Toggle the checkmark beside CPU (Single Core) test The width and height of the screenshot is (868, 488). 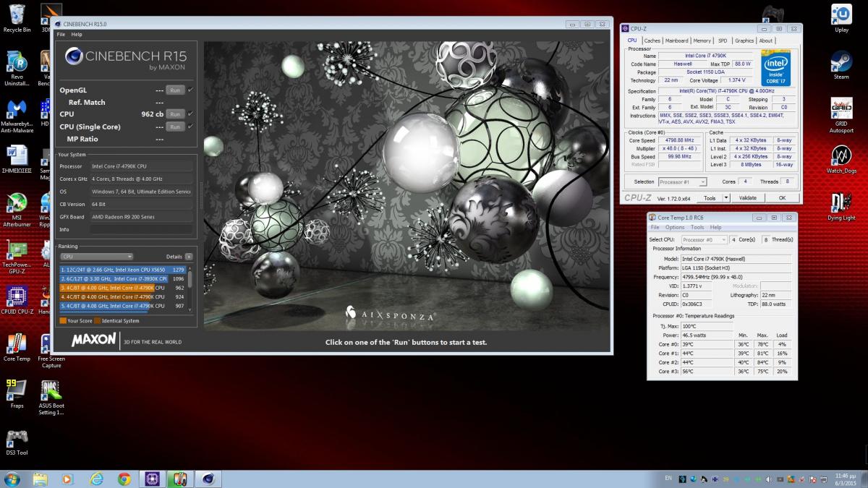190,127
